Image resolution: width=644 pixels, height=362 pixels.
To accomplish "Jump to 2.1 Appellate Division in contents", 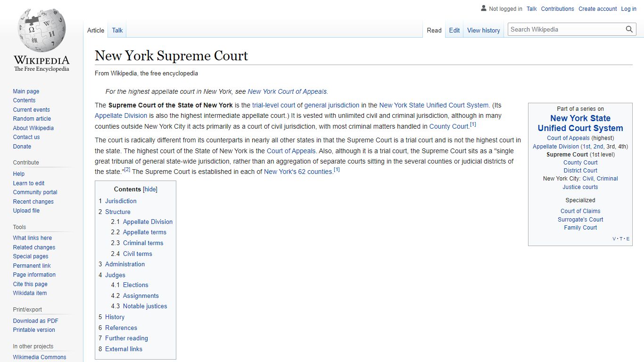I will (148, 222).
